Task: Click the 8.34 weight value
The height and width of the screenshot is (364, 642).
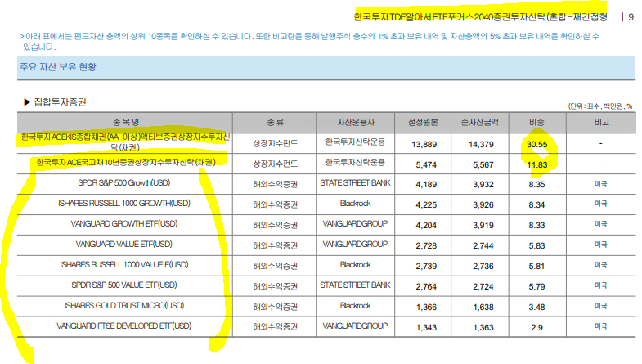Action: click(536, 204)
